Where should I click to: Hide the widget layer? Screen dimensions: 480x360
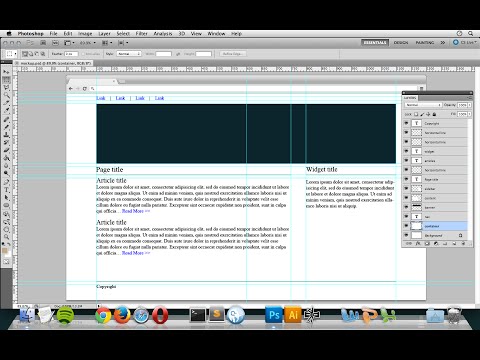click(x=406, y=151)
